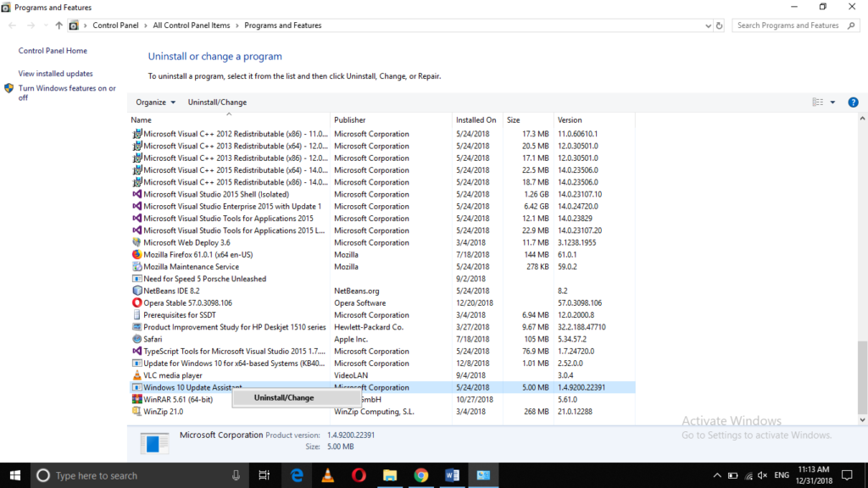Open the Action Center notifications icon
868x488 pixels.
click(847, 475)
